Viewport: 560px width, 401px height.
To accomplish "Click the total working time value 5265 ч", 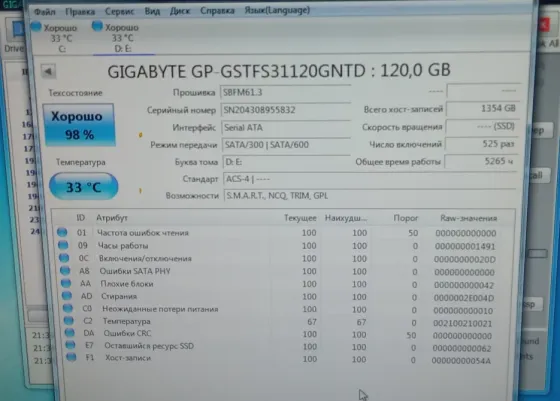I will click(x=481, y=161).
